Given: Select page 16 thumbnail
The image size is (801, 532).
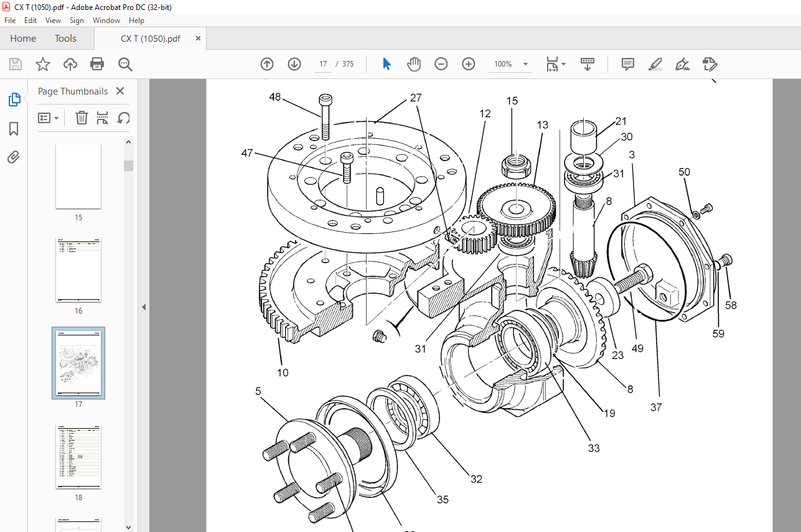Looking at the screenshot, I should 78,270.
